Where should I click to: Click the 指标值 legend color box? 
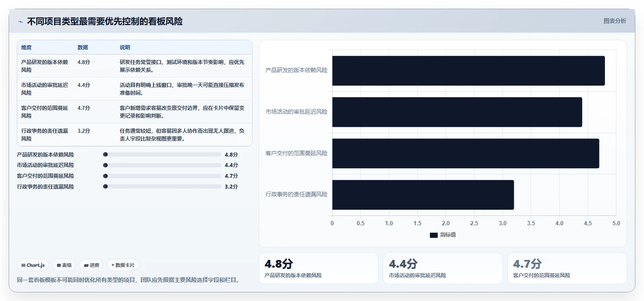coord(434,235)
